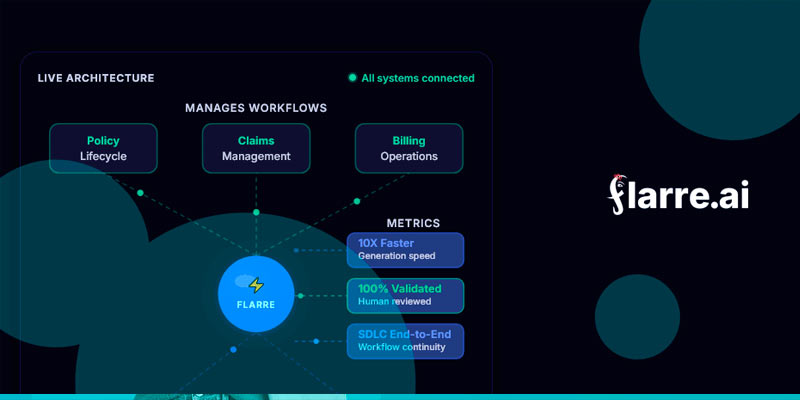The height and width of the screenshot is (400, 800).
Task: Select the Billing Operations card
Action: (409, 148)
